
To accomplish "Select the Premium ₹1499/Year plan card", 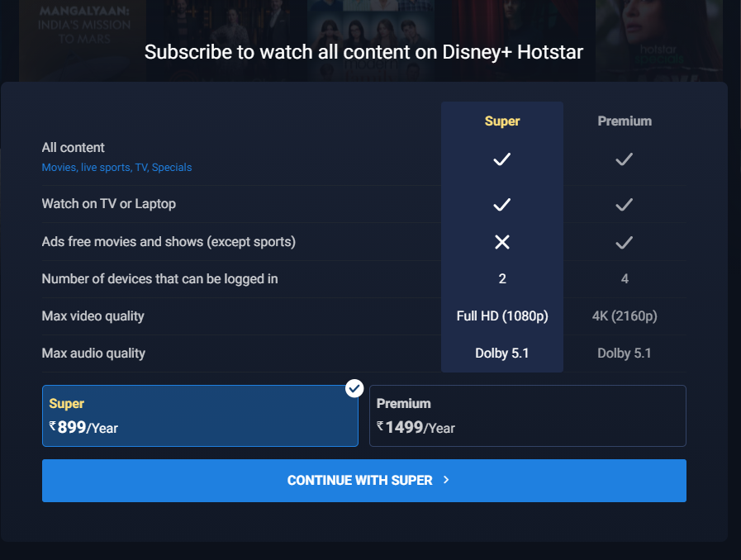I will (x=527, y=415).
